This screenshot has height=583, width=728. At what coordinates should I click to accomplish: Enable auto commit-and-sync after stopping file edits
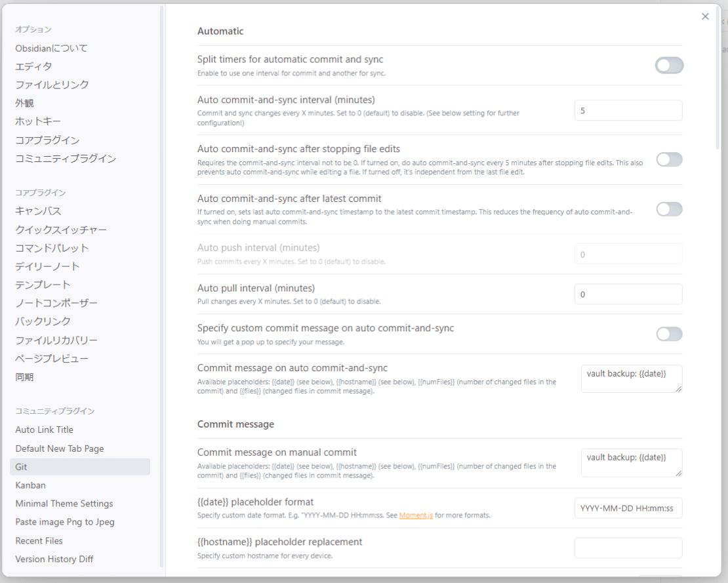(669, 159)
